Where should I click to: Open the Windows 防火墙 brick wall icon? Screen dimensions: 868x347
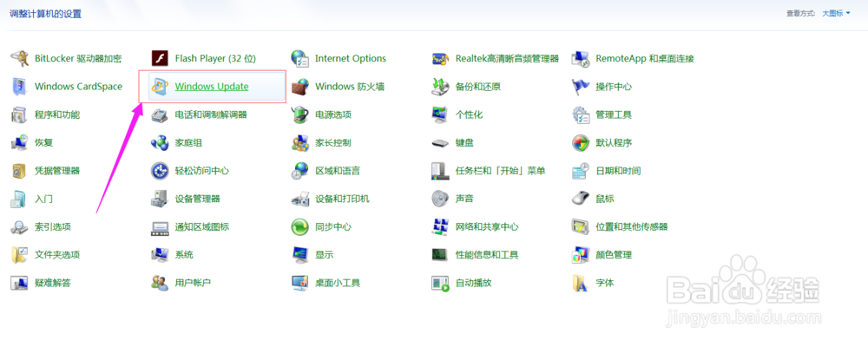[300, 87]
